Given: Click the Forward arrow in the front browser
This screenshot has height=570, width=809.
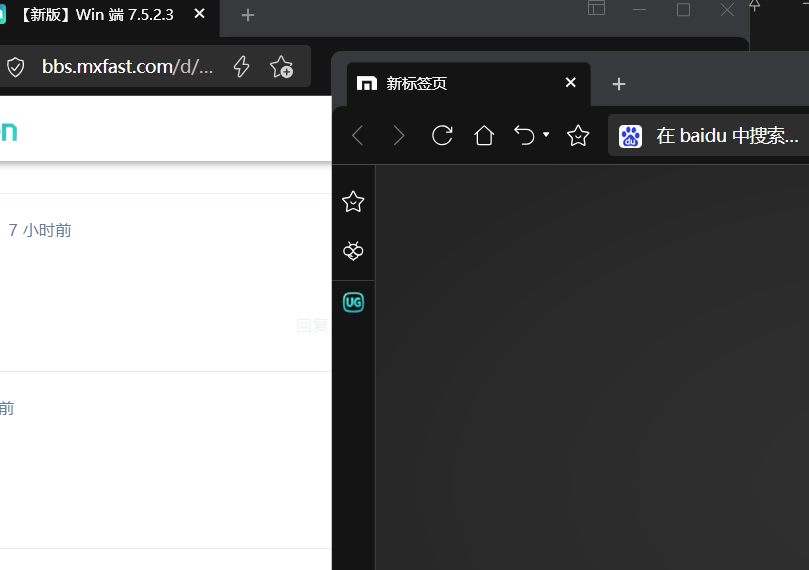Looking at the screenshot, I should [x=399, y=136].
